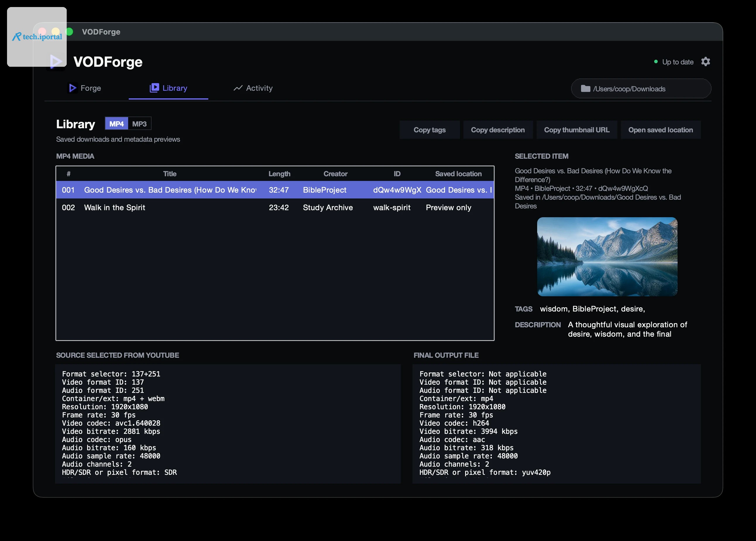Click the dQw4w9WgX ID cell

pos(397,190)
